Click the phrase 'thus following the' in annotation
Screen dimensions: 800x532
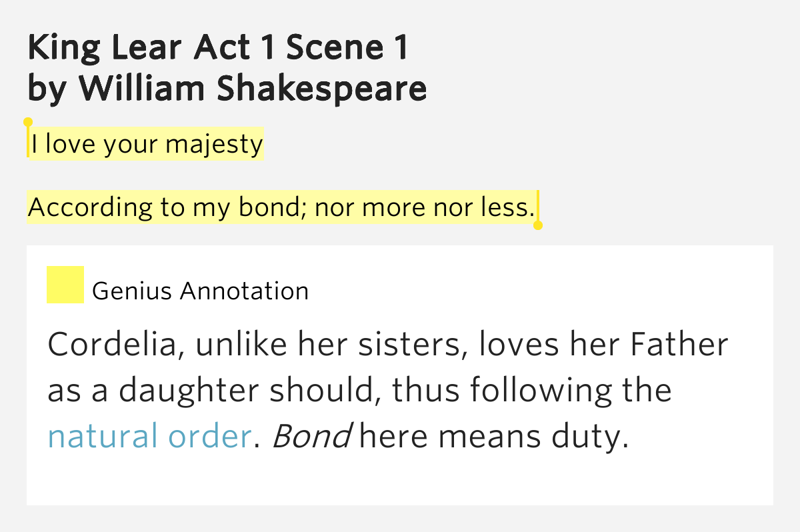click(531, 391)
